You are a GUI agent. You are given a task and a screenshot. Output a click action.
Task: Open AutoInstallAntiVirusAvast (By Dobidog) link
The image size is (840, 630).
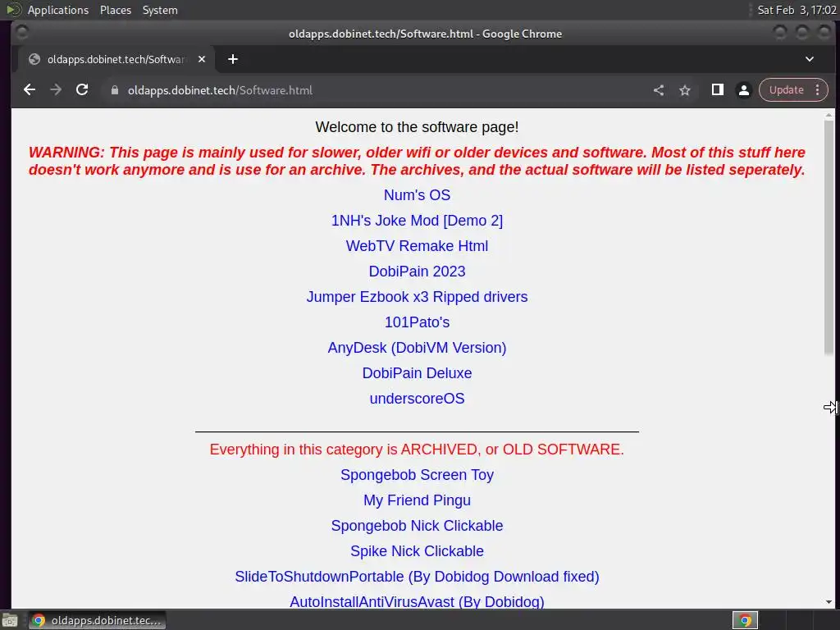coord(417,602)
